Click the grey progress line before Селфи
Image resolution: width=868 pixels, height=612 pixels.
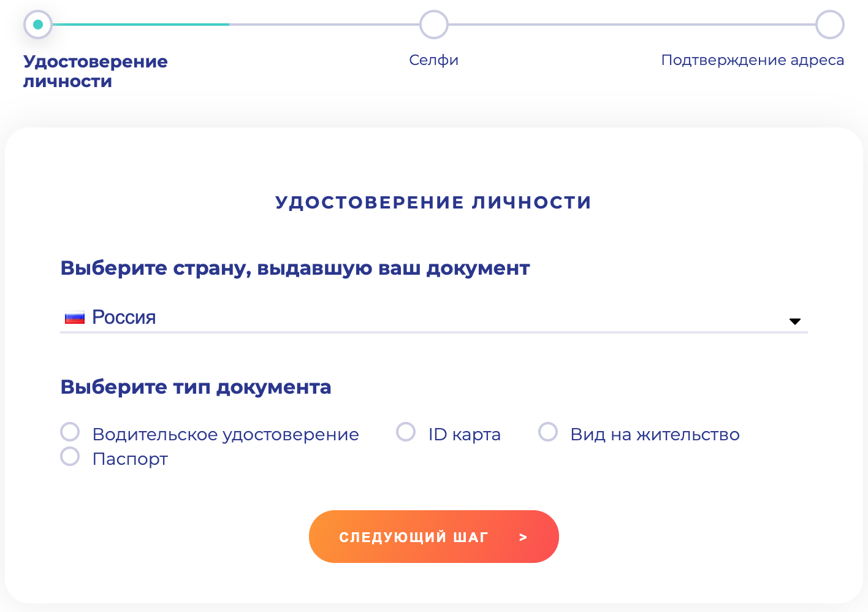coord(325,25)
